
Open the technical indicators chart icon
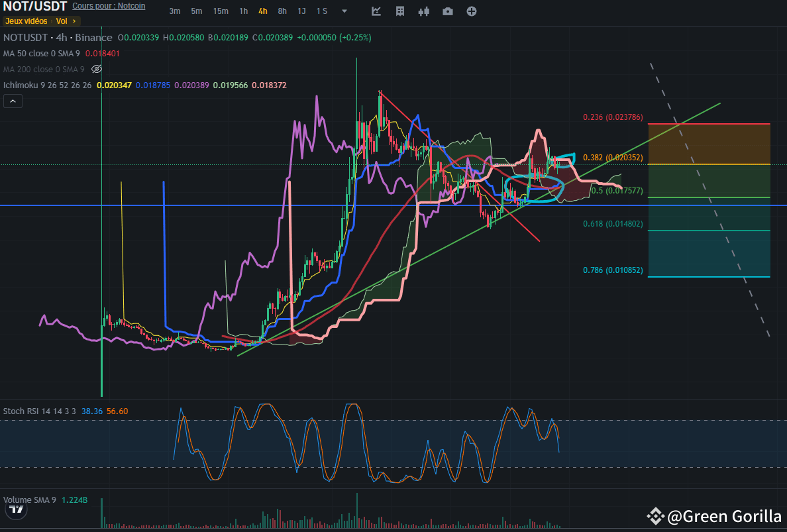click(x=376, y=11)
